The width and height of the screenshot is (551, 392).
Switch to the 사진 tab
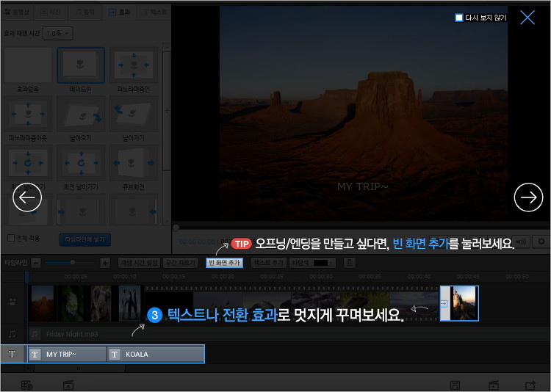click(50, 12)
